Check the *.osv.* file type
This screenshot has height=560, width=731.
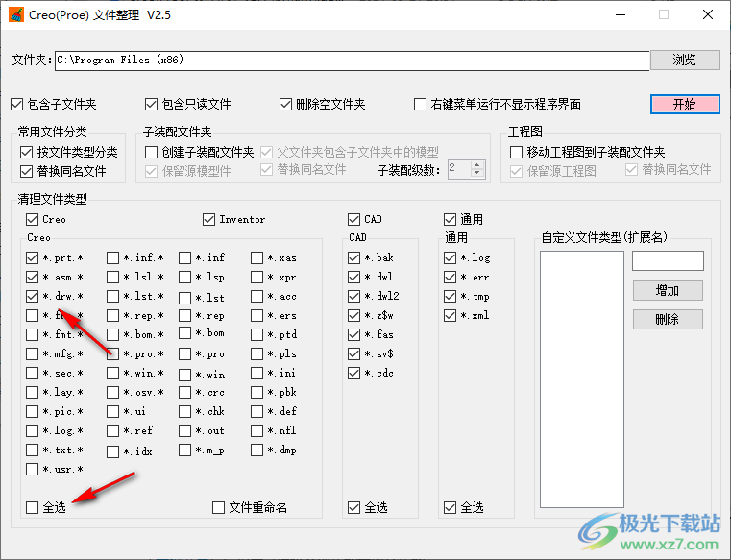(x=112, y=392)
